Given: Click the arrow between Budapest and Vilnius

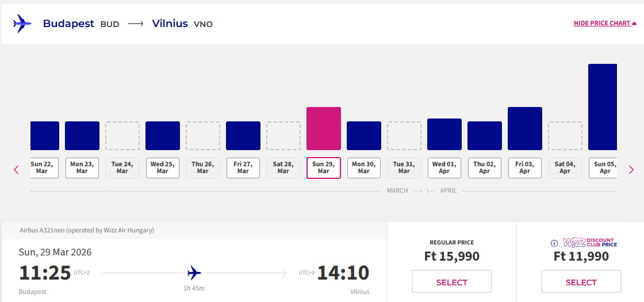Looking at the screenshot, I should click(136, 24).
